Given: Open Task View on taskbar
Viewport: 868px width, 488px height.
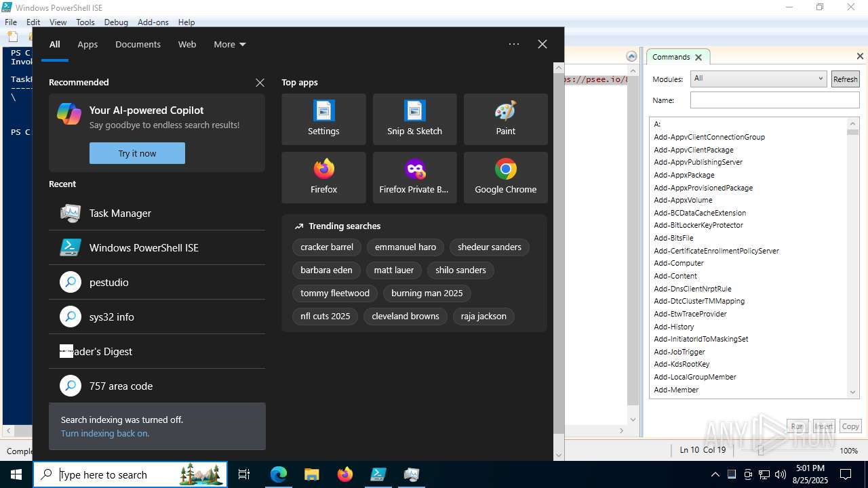Looking at the screenshot, I should pos(244,474).
